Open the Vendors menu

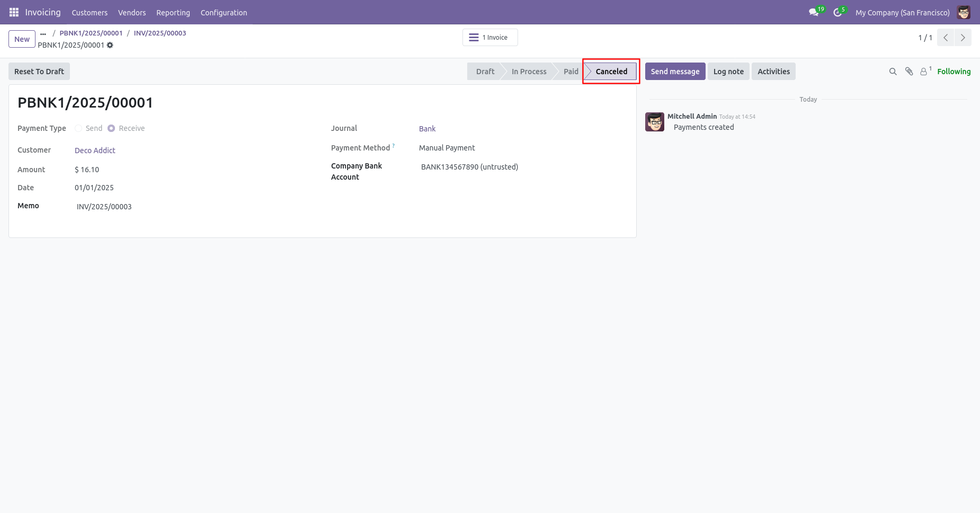[x=132, y=13]
